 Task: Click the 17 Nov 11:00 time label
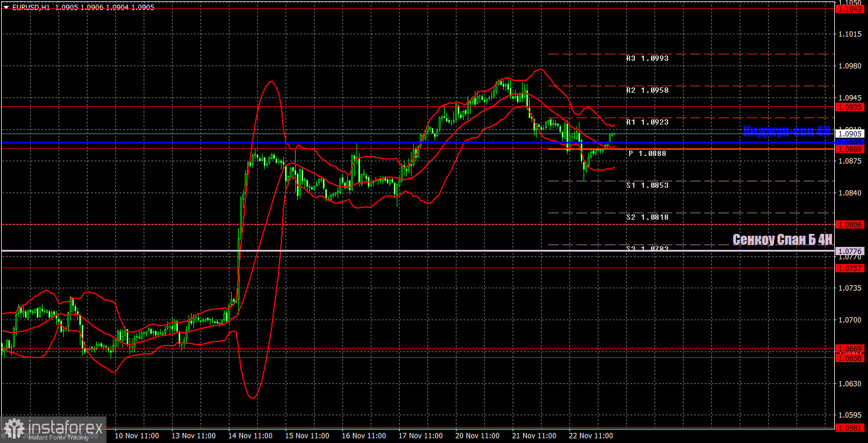pos(420,436)
